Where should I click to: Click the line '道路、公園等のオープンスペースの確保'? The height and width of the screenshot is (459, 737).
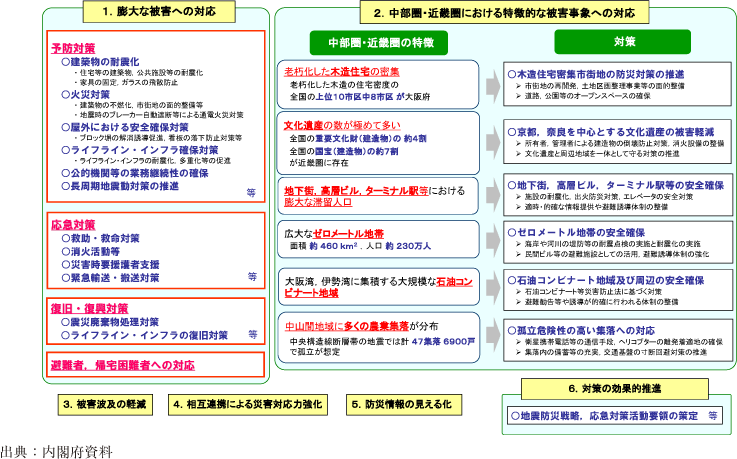[x=583, y=96]
